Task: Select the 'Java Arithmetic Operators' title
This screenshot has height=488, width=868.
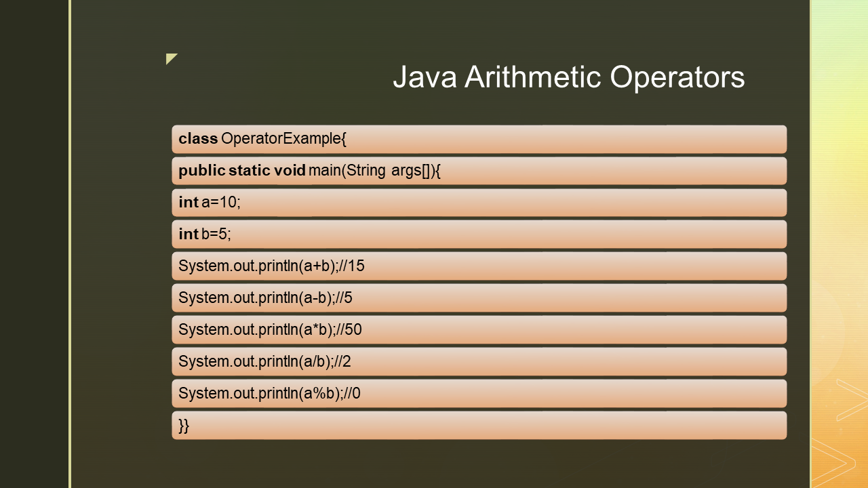Action: [568, 77]
